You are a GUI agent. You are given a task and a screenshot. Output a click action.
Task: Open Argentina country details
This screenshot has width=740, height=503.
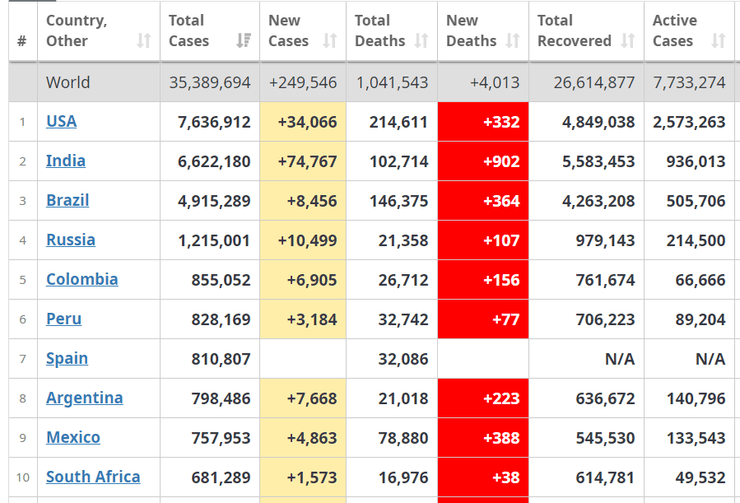[85, 398]
